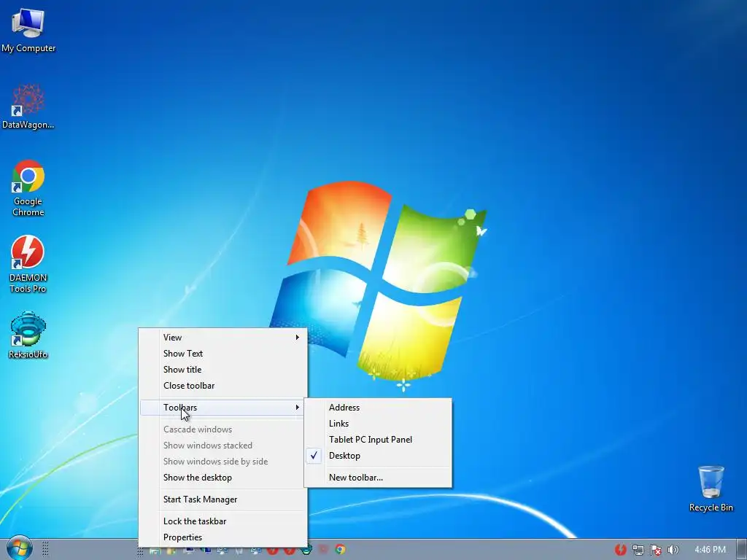Select the DataWagon desktop shortcut
The width and height of the screenshot is (747, 560).
(x=28, y=106)
